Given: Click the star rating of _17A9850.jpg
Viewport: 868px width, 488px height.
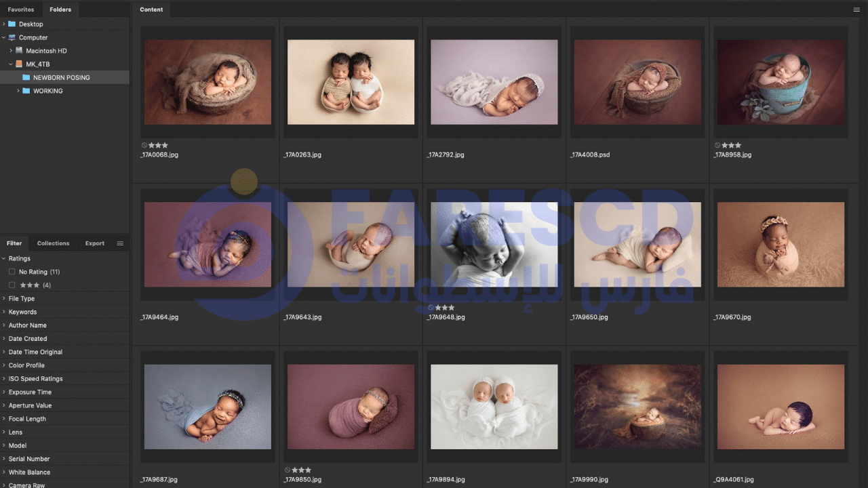Looking at the screenshot, I should [301, 470].
